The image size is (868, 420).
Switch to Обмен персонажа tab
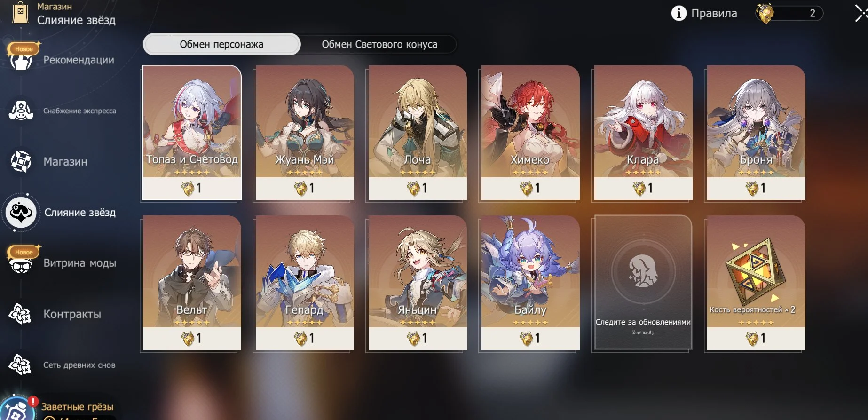tap(221, 44)
